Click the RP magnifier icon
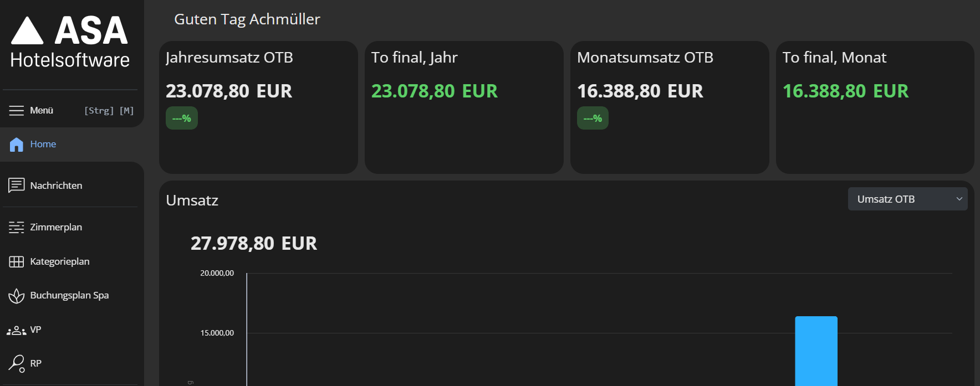Viewport: 980px width, 386px height. (16, 363)
